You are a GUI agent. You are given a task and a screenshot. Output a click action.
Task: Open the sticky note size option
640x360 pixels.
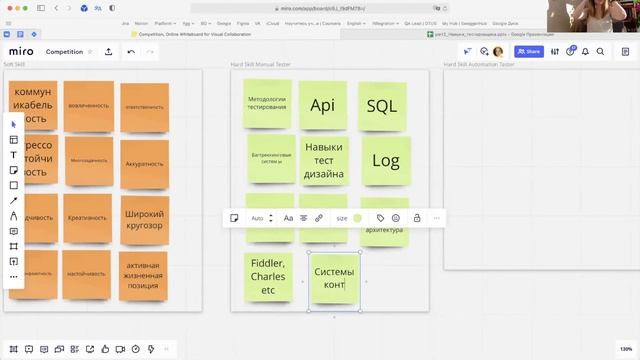342,218
